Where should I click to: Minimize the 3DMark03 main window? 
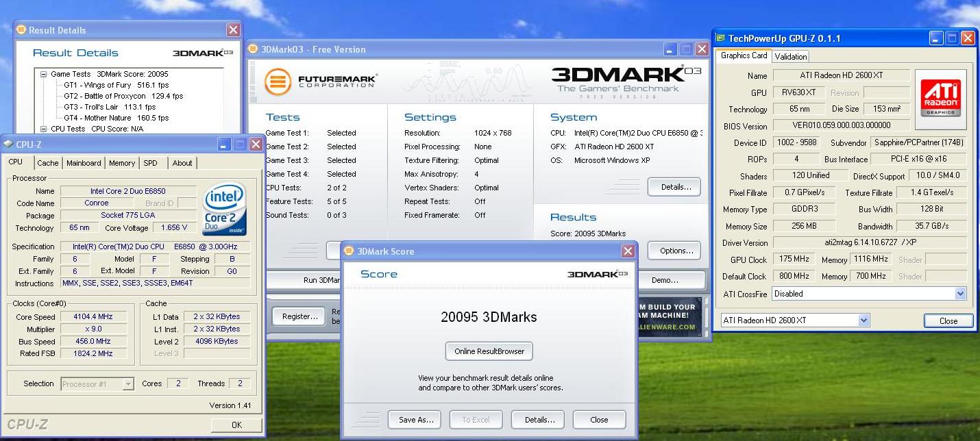click(x=672, y=49)
